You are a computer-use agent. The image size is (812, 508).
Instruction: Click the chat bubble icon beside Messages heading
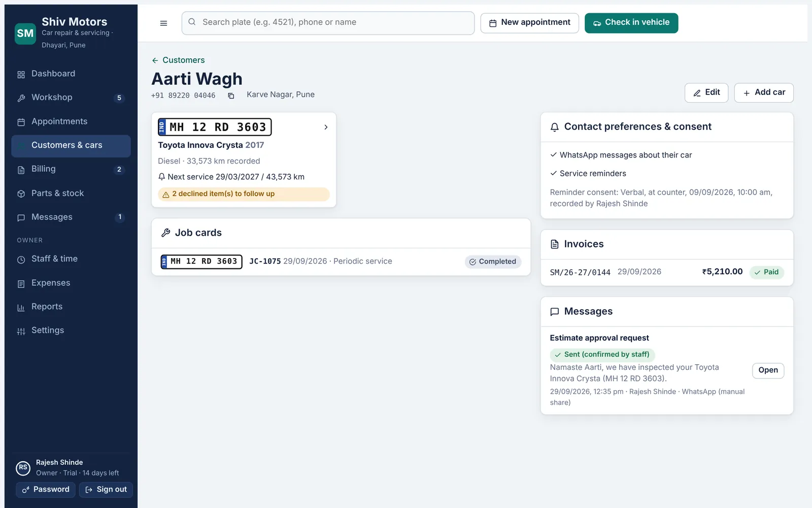555,311
